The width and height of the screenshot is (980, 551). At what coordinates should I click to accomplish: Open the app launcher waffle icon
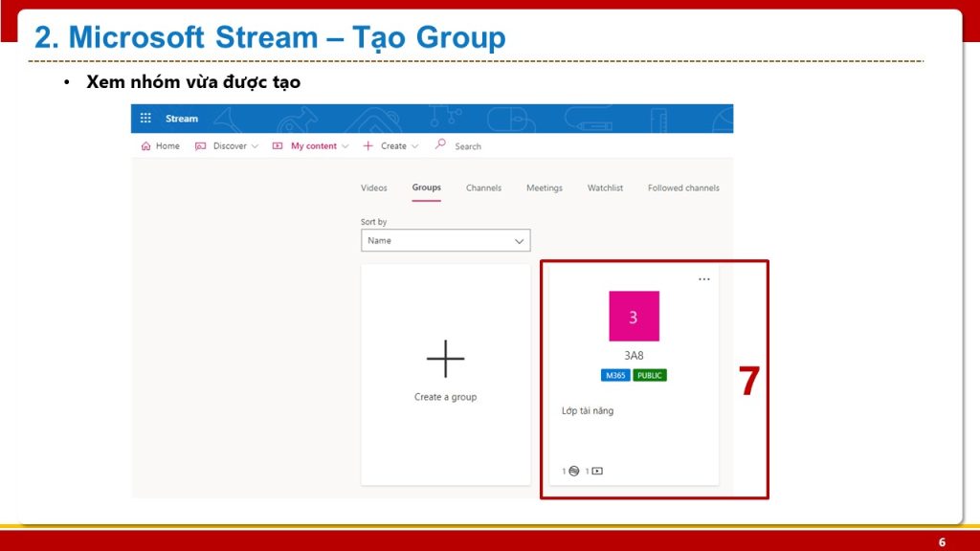145,118
